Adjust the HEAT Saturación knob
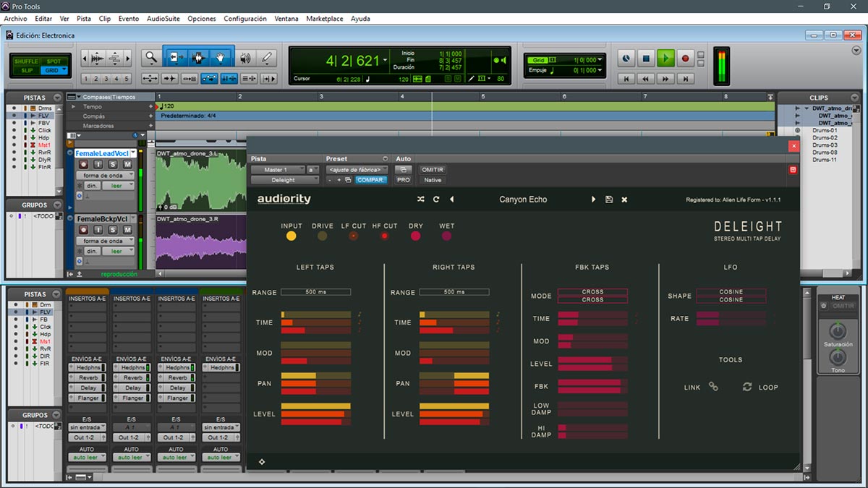Screen dimensions: 868x488 (x=838, y=331)
